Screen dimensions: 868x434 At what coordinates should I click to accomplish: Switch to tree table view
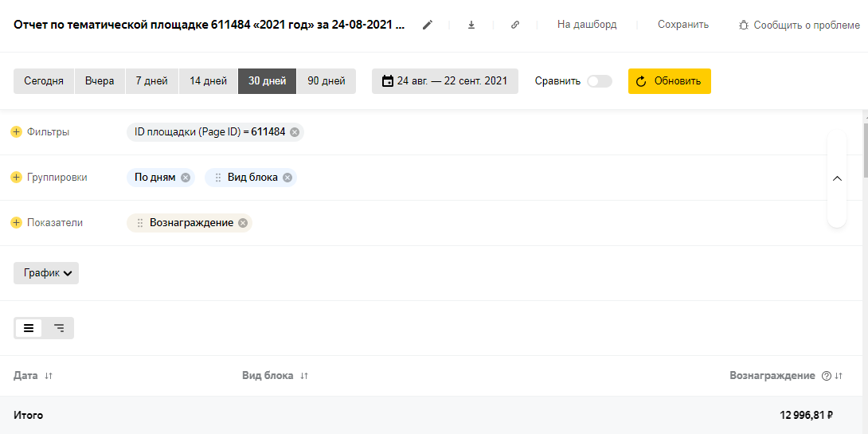pos(59,328)
